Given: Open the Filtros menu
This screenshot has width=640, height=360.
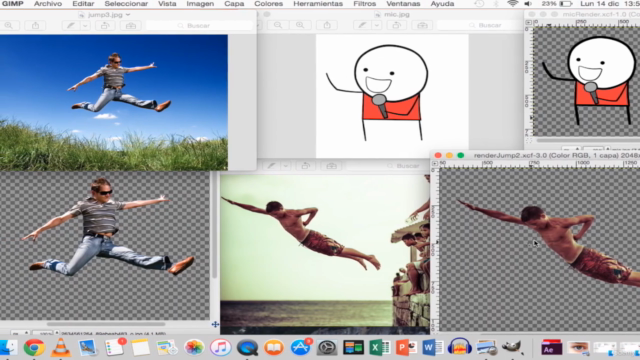Looking at the screenshot, I should click(364, 4).
